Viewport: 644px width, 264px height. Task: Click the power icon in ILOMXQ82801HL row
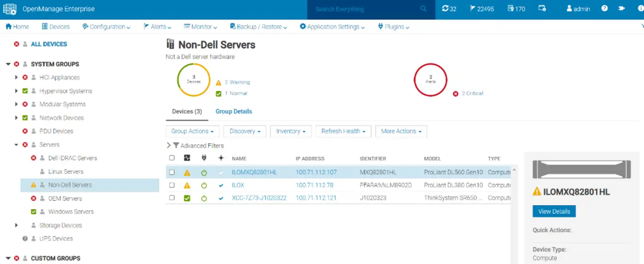[x=204, y=173]
